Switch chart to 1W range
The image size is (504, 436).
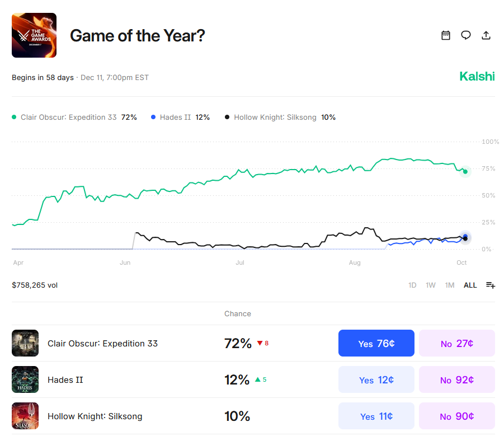pyautogui.click(x=431, y=285)
